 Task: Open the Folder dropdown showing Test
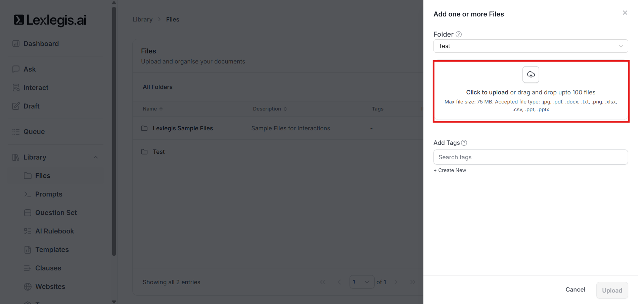(x=530, y=46)
